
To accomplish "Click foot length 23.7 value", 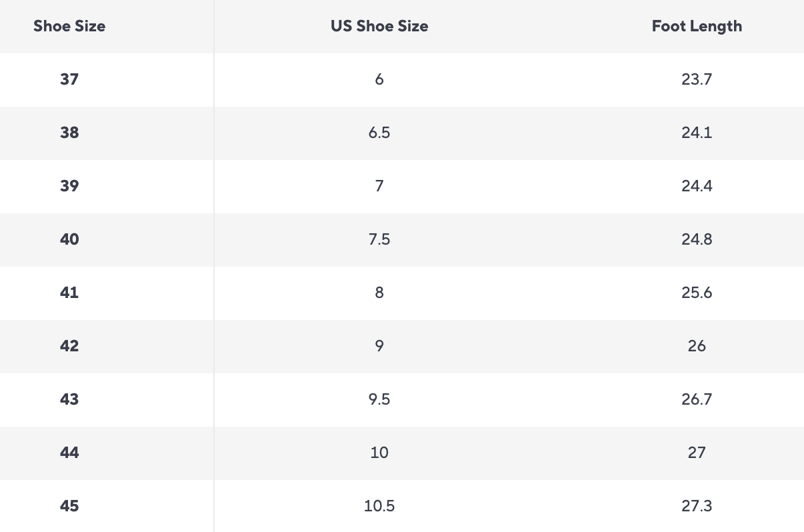I will (x=697, y=79).
